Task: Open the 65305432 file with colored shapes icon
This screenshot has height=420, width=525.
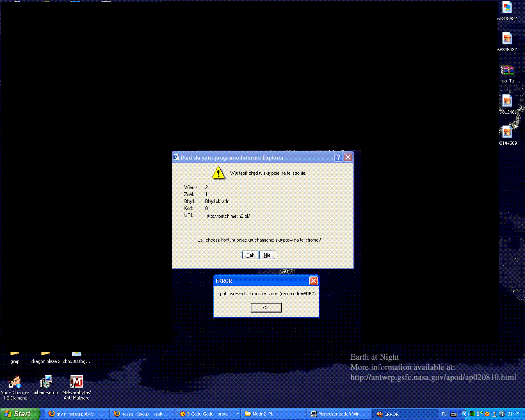Action: tap(507, 11)
